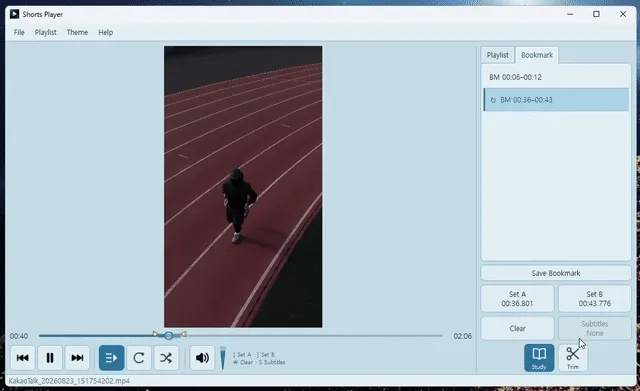
Task: Clear the A-B loop points
Action: point(517,329)
